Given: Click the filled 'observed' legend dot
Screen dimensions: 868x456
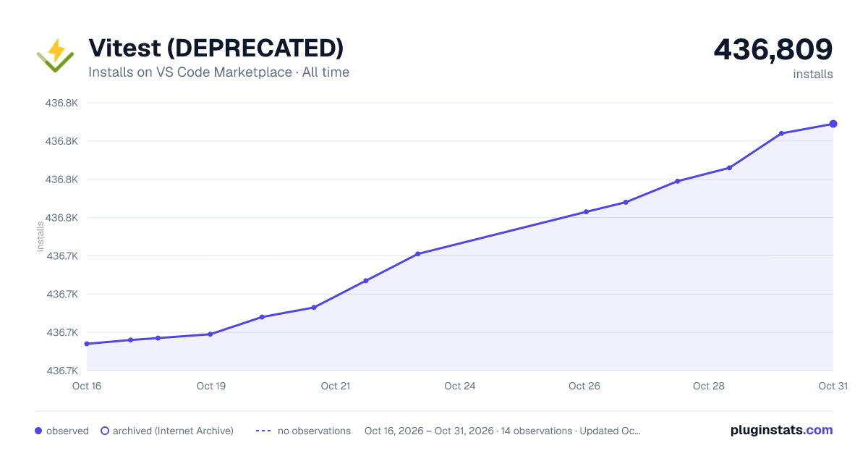Looking at the screenshot, I should point(38,431).
